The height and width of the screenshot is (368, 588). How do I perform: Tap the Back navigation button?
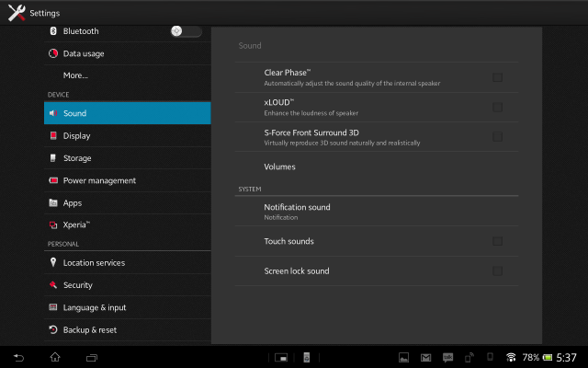18,358
